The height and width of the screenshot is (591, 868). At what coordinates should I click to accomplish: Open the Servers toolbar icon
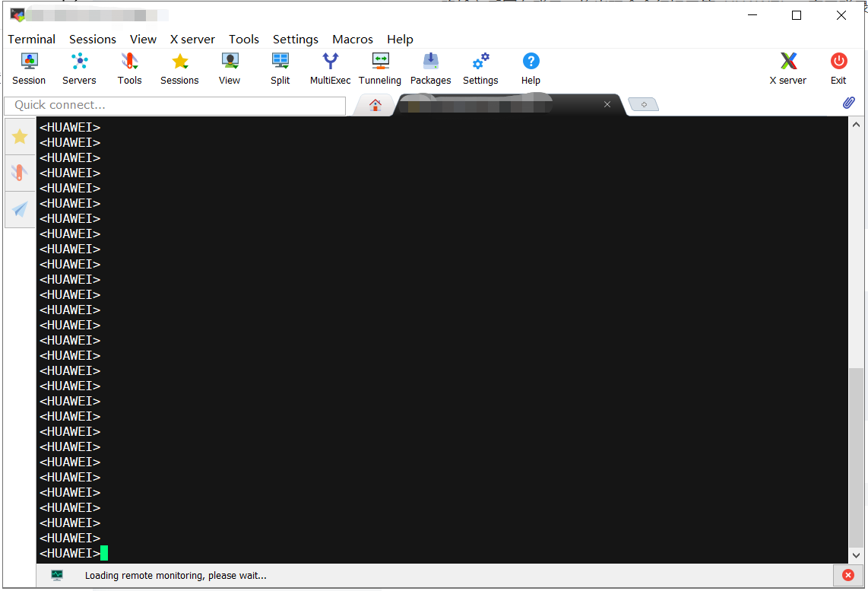[79, 68]
